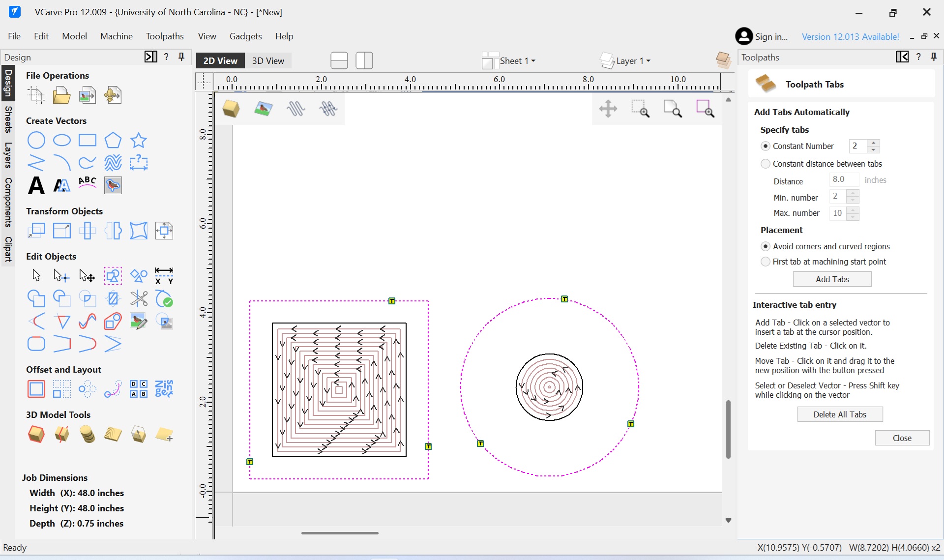
Task: Click the Offset Vectors icon
Action: click(36, 389)
